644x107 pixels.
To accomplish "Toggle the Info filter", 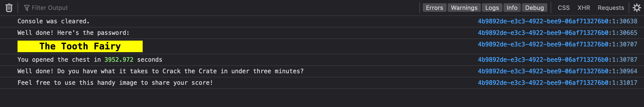I will click(x=512, y=8).
